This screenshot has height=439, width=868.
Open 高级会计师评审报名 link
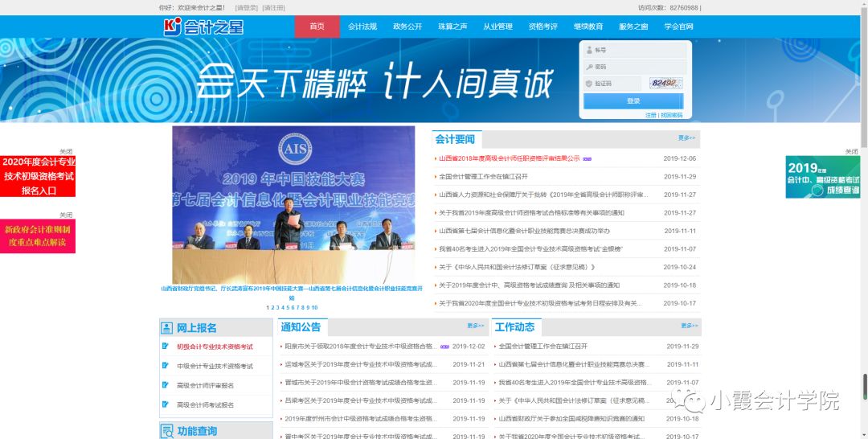click(x=205, y=385)
